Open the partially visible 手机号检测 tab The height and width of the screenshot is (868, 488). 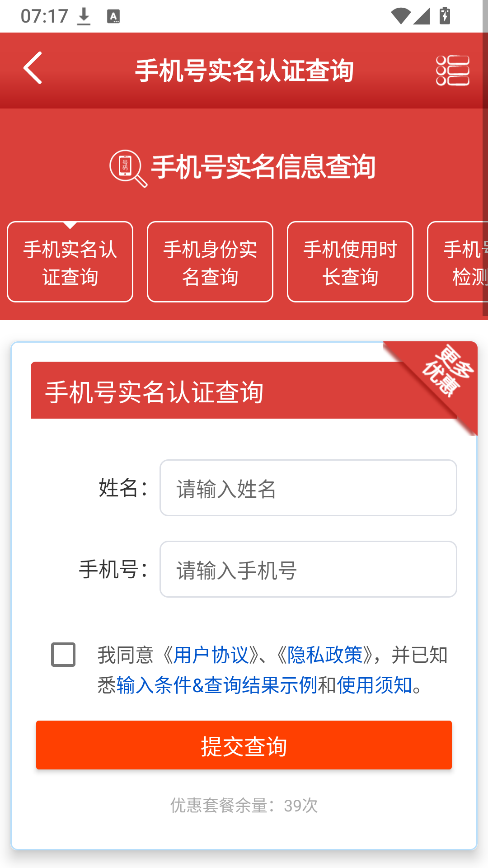coord(458,262)
